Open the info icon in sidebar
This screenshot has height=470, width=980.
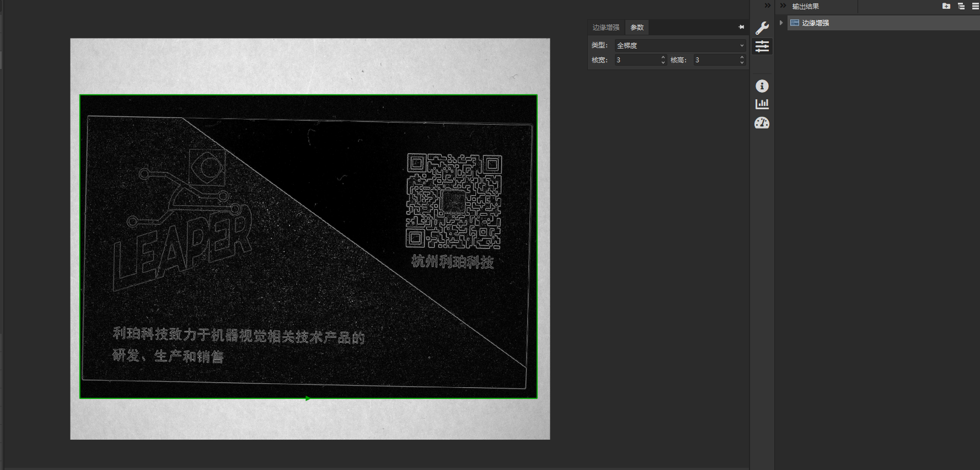[x=762, y=86]
